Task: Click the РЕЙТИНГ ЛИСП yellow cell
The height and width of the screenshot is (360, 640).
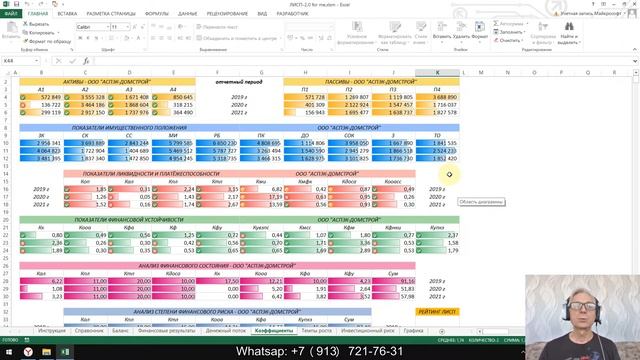Action: (x=437, y=312)
